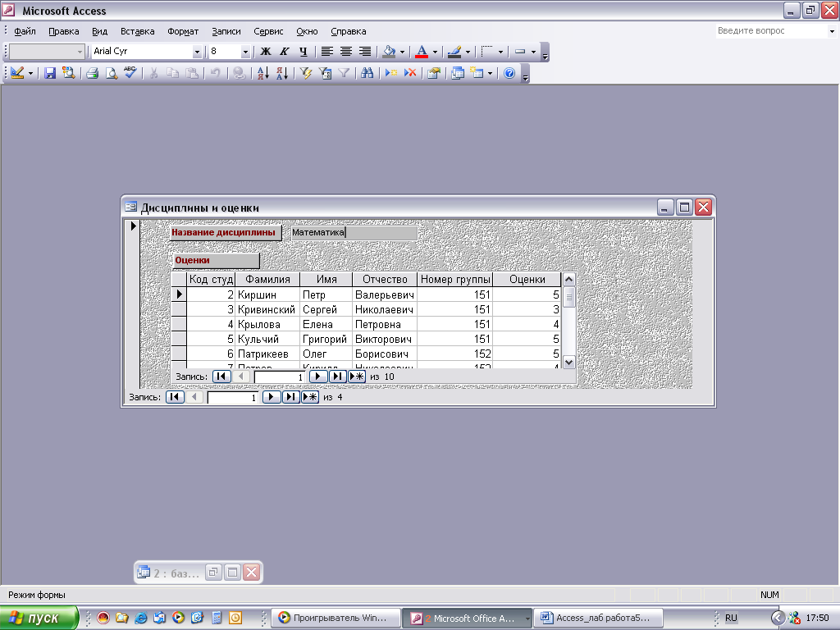The image size is (840, 630).
Task: Click the Undo icon
Action: (216, 73)
